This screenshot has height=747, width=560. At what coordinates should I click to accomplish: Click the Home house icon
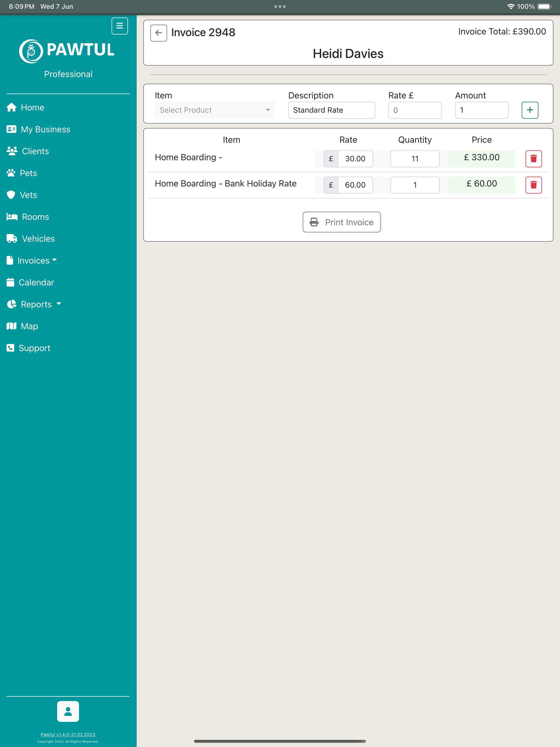click(11, 107)
